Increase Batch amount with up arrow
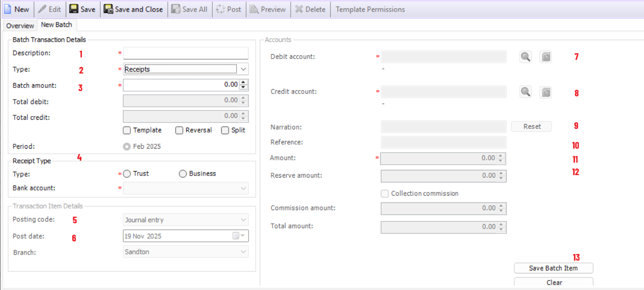Screen dimensions: 644x290 pyautogui.click(x=243, y=82)
